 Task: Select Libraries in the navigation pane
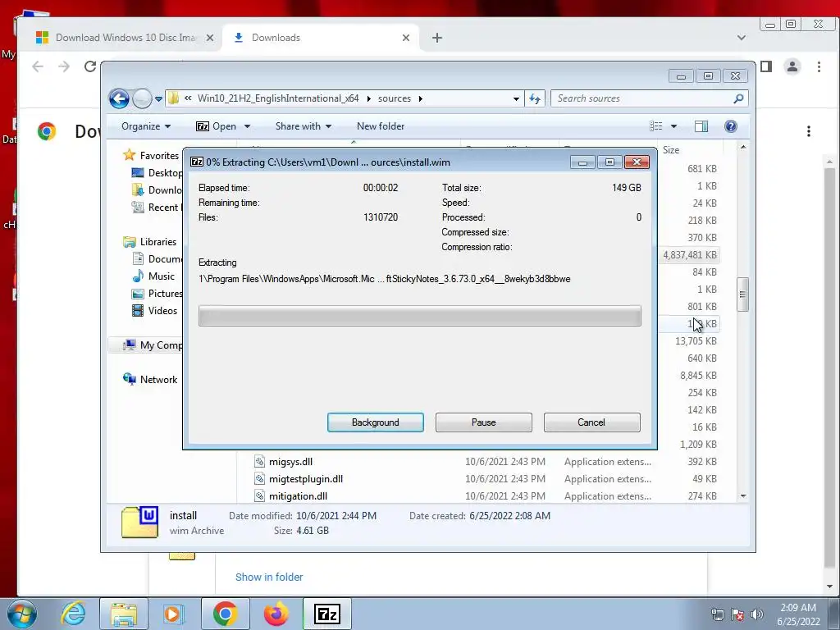150,242
